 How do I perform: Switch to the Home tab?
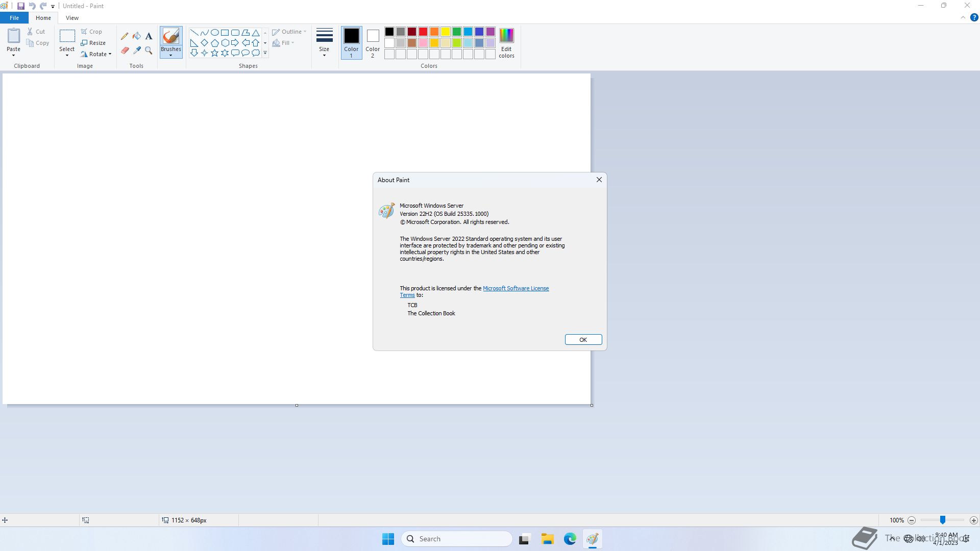[x=43, y=18]
